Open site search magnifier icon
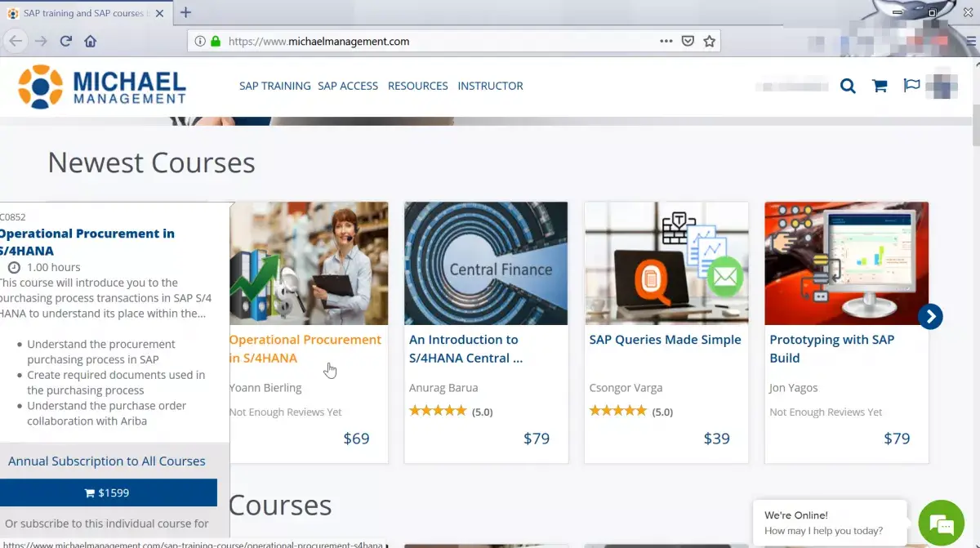The width and height of the screenshot is (980, 548). (848, 86)
